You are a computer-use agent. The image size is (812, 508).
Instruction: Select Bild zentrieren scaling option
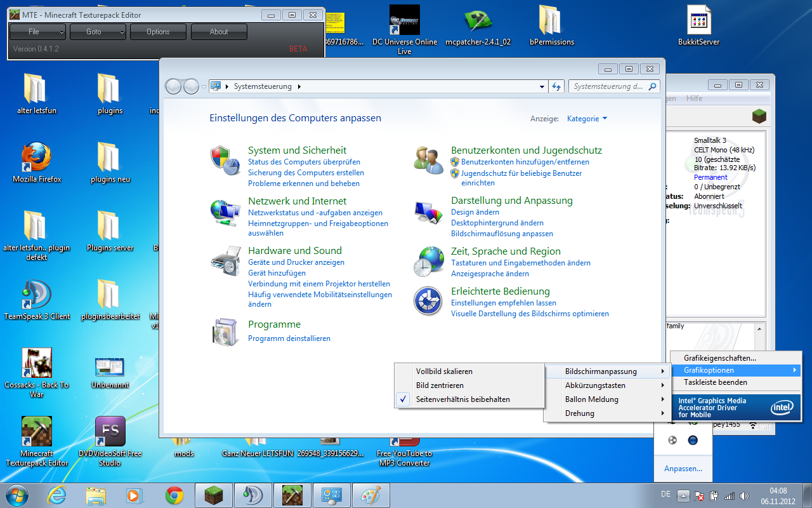pos(440,385)
